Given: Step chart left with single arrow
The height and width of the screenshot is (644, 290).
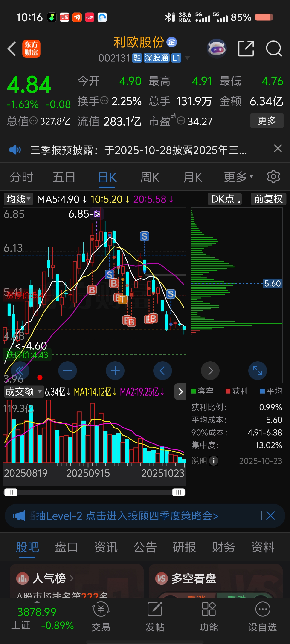Looking at the screenshot, I should tap(163, 371).
